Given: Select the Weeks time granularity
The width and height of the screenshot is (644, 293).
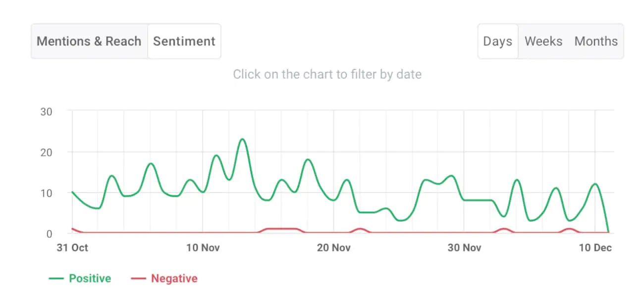Looking at the screenshot, I should (x=543, y=41).
